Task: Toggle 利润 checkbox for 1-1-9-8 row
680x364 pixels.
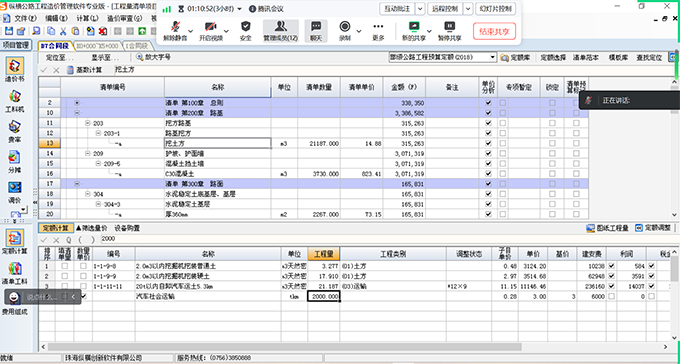Action: click(612, 266)
